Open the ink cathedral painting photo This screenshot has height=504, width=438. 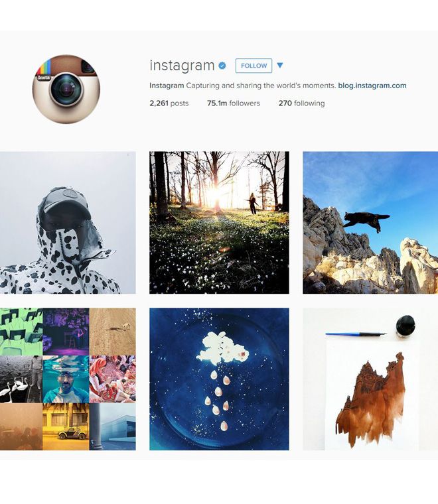[x=370, y=379]
